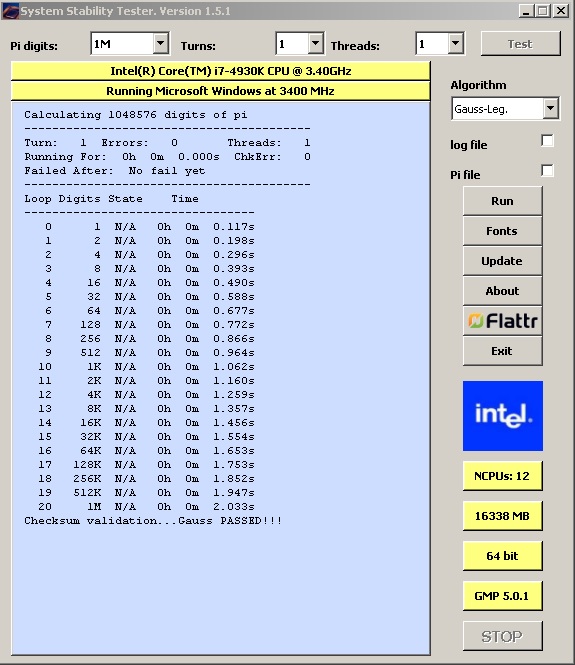Click the Turns value field
The width and height of the screenshot is (575, 665).
292,44
